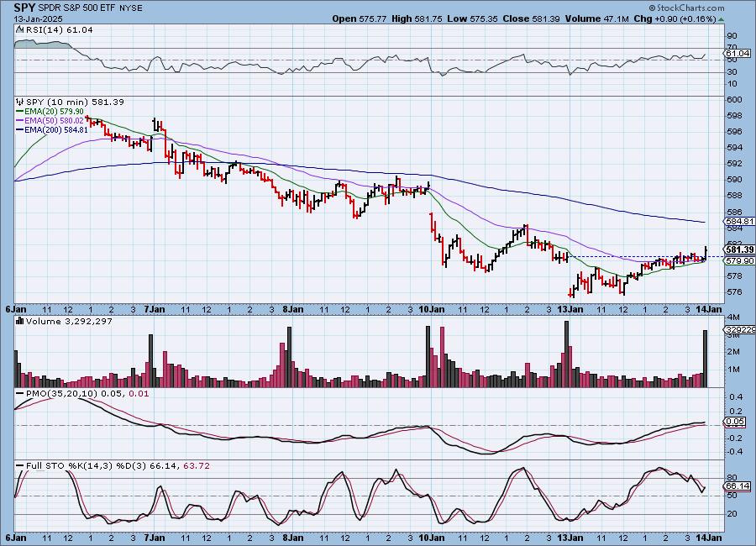
Task: Open the StockCharts.com watermark link
Action: (x=686, y=8)
